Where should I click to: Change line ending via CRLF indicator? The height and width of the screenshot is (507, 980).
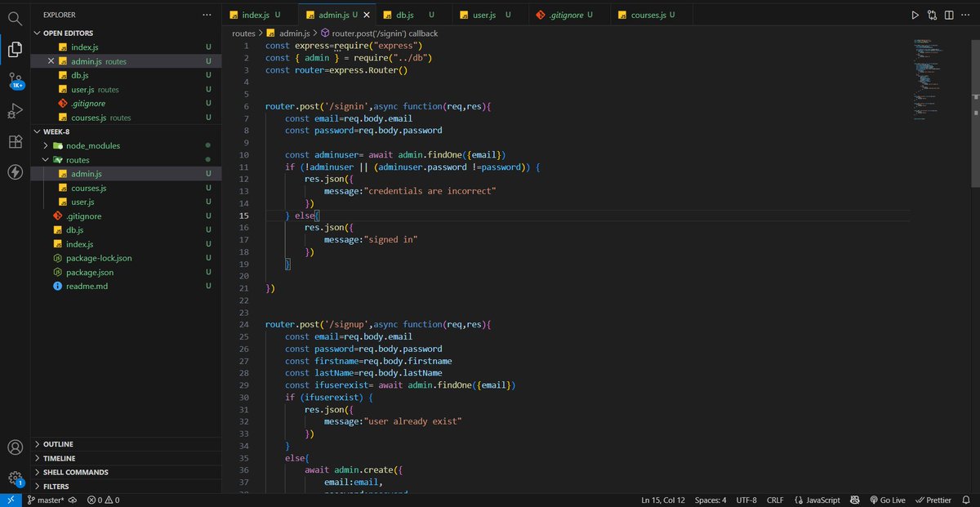775,500
